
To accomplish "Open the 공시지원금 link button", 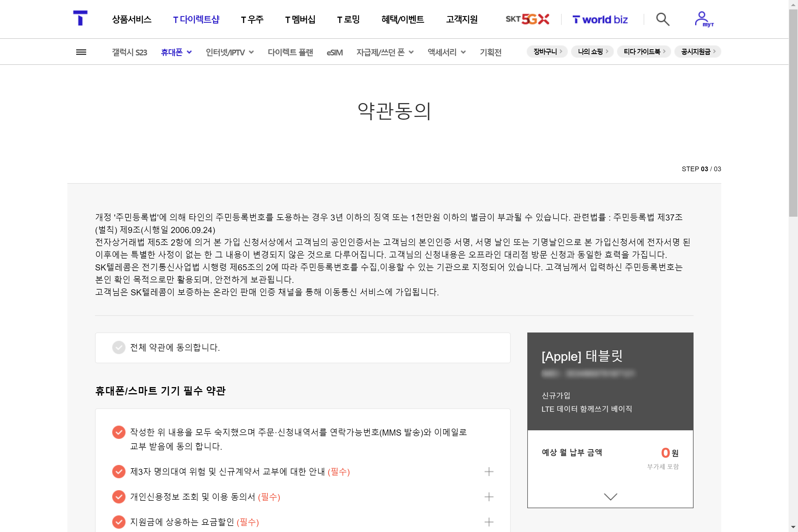I will coord(698,52).
